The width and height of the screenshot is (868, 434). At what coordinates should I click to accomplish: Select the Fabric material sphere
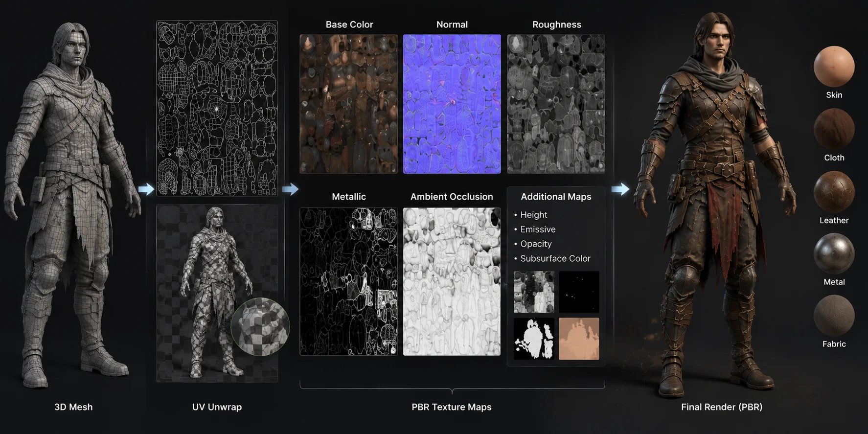pos(834,316)
